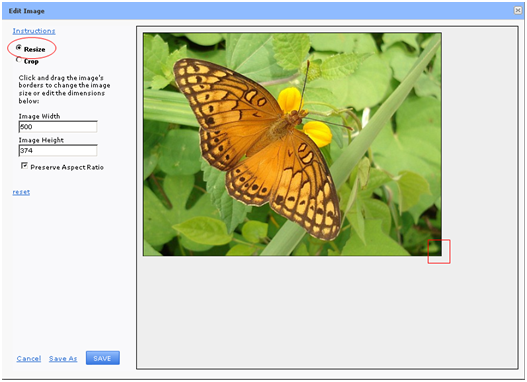The height and width of the screenshot is (382, 527).
Task: Click the Edit Image dialog title
Action: coord(27,11)
